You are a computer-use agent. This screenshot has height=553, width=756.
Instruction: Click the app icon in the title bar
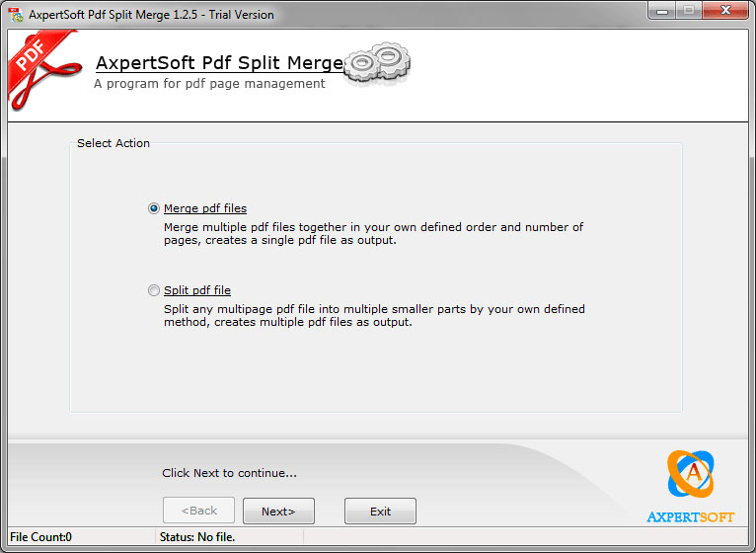[x=16, y=15]
